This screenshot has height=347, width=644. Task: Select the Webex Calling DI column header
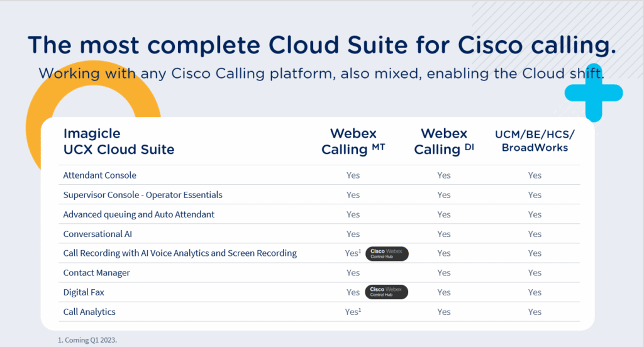[x=444, y=141]
